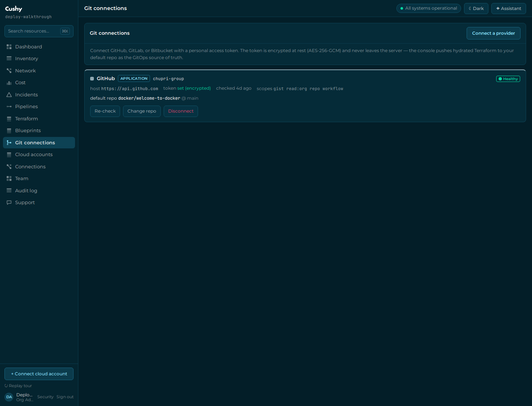Click the APPLICATION badge
Screen dimensions: 532x406
[x=134, y=78]
